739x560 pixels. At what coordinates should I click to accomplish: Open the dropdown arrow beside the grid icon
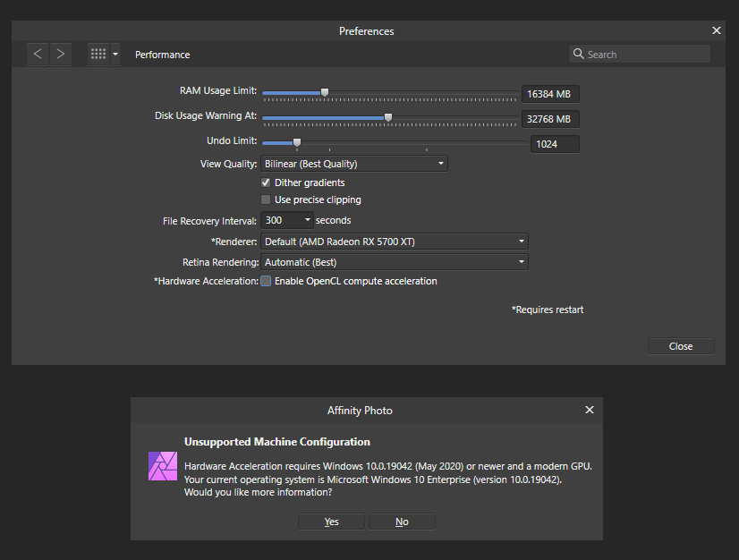coord(115,55)
